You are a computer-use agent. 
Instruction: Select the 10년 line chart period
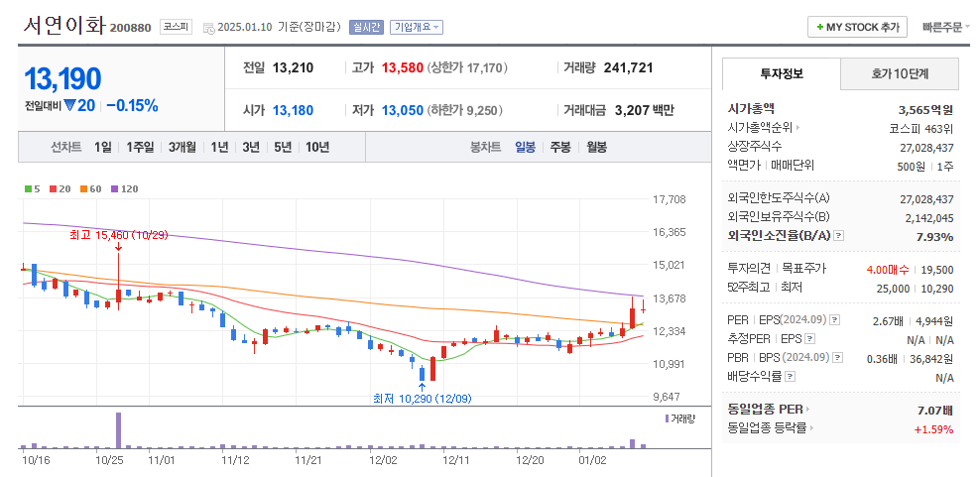(317, 148)
